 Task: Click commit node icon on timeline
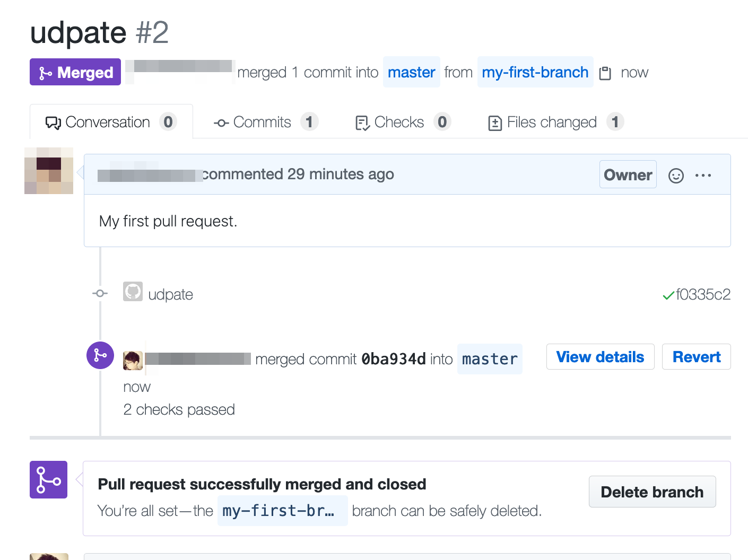click(x=100, y=293)
